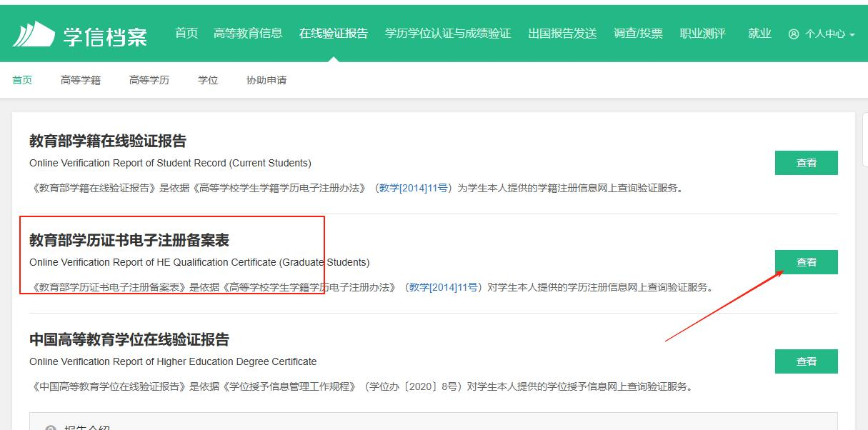Click the text Online Verification Report of Higher Education Degree Certificate
868x430 pixels.
(173, 361)
